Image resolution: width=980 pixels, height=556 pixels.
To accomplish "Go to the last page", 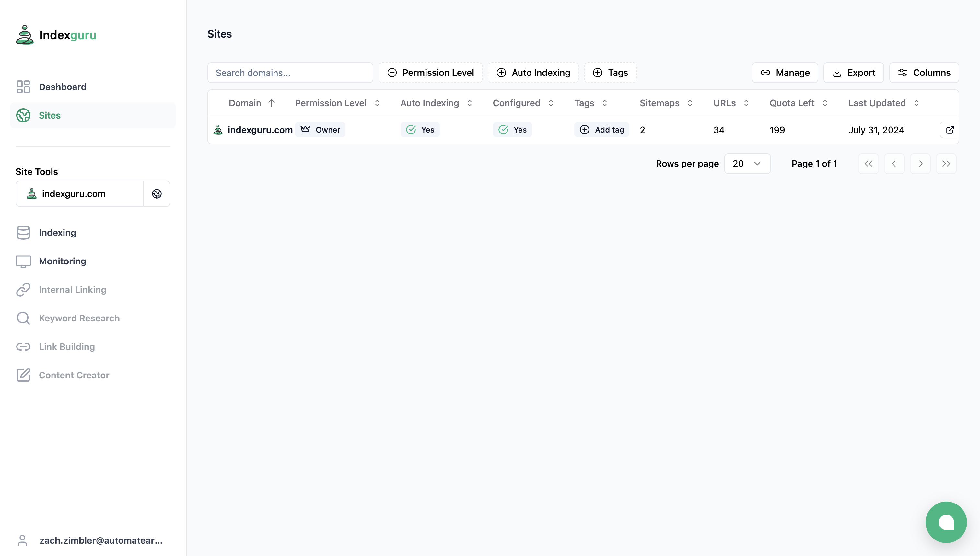I will (x=946, y=164).
